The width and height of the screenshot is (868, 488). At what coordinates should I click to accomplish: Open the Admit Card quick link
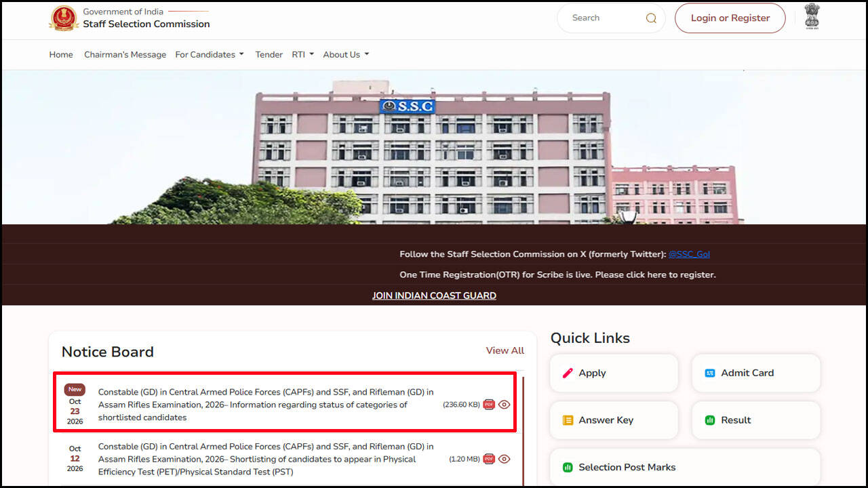point(756,373)
